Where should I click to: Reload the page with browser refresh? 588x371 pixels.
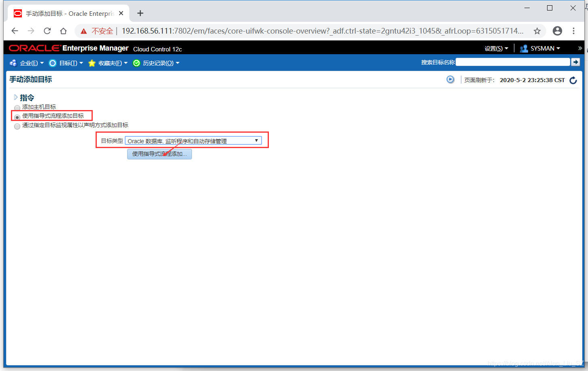point(47,31)
